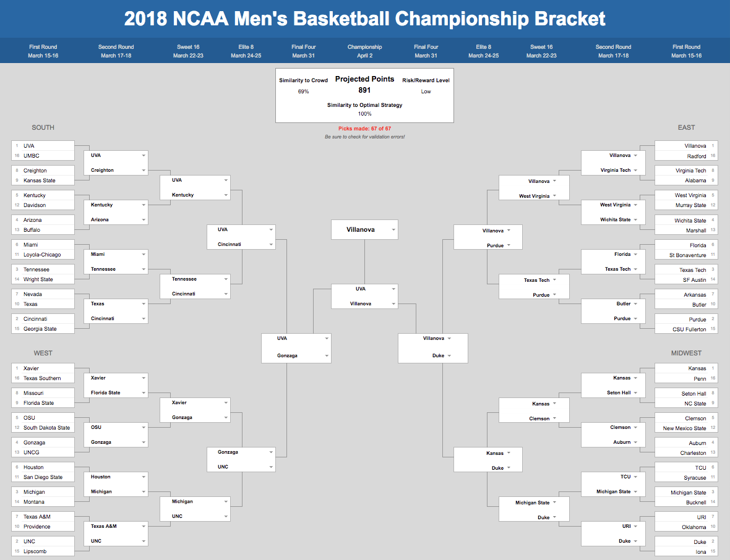Viewport: 730px width, 560px height.
Task: Select the Loyola-Chicago first round team
Action: click(43, 255)
